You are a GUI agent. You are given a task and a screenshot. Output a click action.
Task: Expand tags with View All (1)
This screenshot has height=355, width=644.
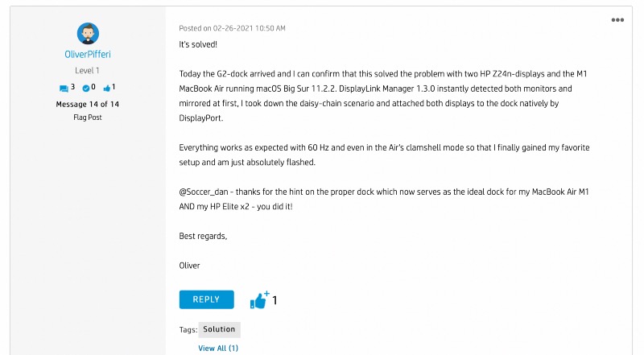click(218, 349)
